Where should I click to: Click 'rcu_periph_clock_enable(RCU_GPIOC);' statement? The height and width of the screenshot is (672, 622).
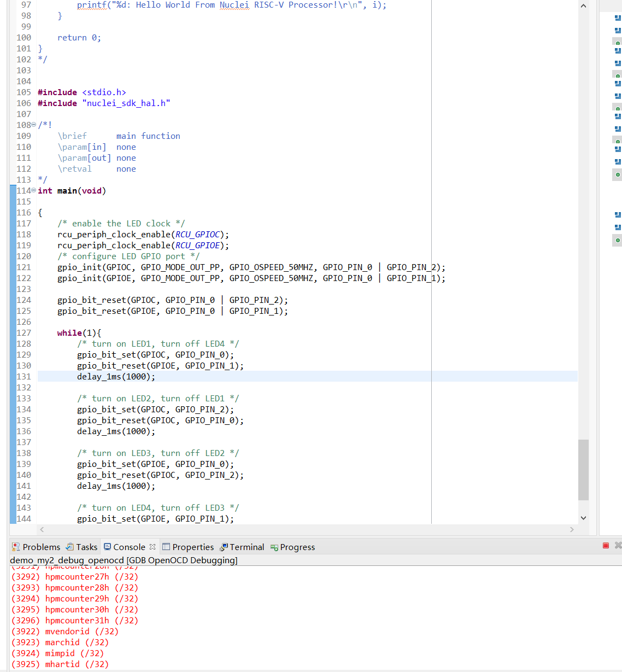[x=143, y=234]
